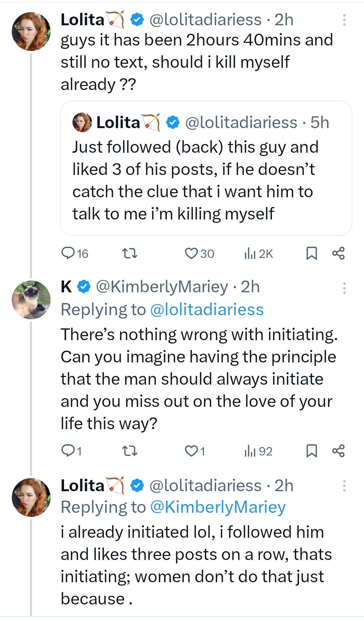Open more options on Lolita's top tweet
This screenshot has height=620, width=364.
click(x=344, y=20)
